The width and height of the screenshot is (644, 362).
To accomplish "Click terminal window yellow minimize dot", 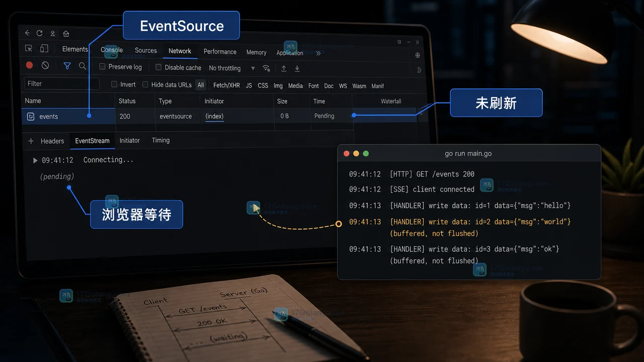I will click(x=356, y=153).
